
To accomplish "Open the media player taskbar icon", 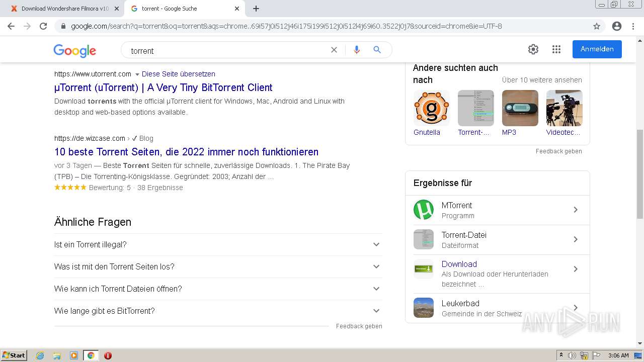I will coord(74,355).
